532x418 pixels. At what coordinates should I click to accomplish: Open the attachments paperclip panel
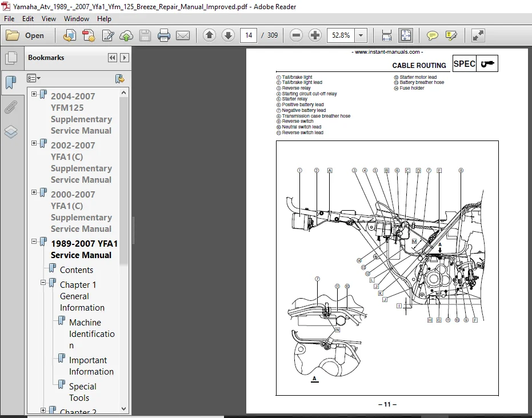click(x=10, y=107)
